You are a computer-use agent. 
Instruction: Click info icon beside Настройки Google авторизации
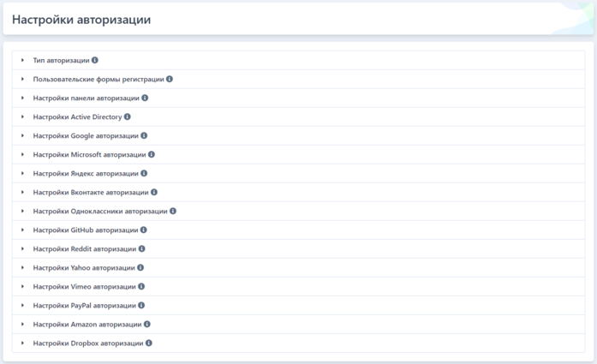point(145,136)
